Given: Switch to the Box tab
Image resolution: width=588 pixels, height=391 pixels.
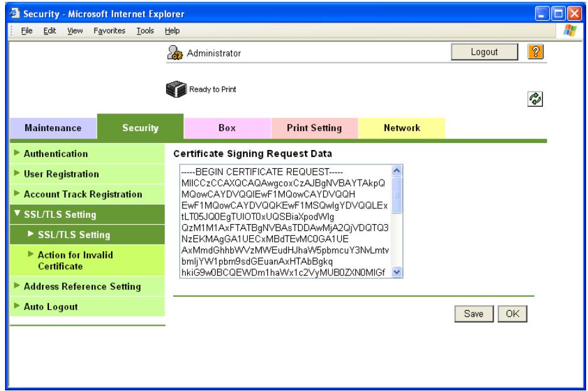Looking at the screenshot, I should click(x=227, y=128).
